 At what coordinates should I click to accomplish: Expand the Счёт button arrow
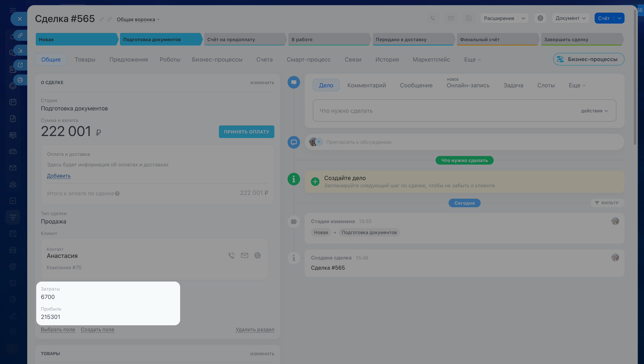pos(619,18)
